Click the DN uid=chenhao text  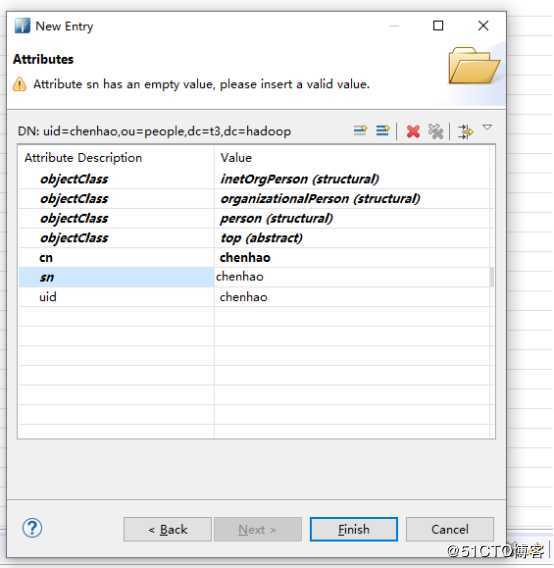click(154, 131)
